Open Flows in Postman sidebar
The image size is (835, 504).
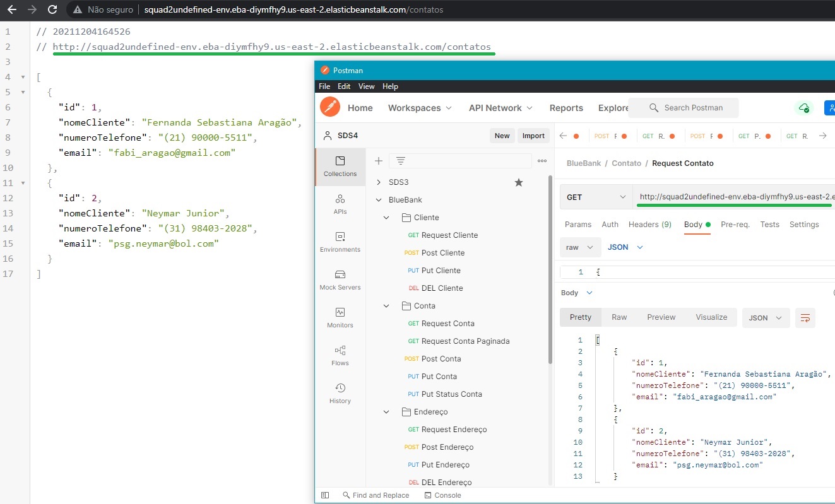pyautogui.click(x=340, y=356)
